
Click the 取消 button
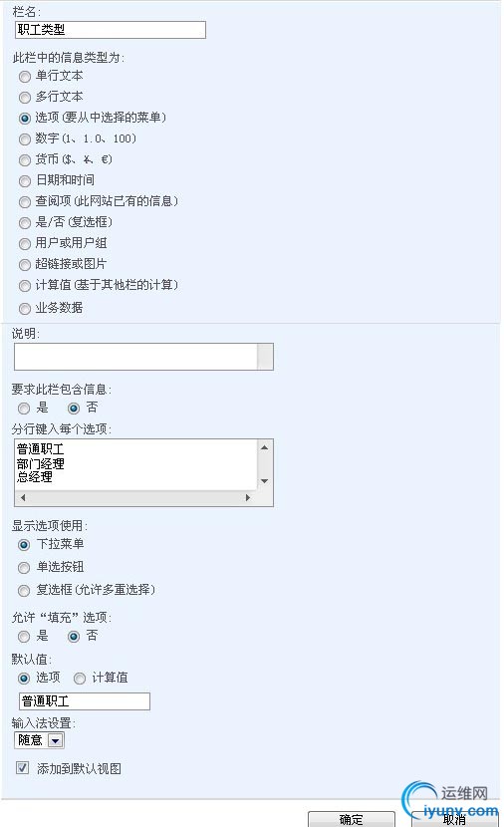coord(454,819)
